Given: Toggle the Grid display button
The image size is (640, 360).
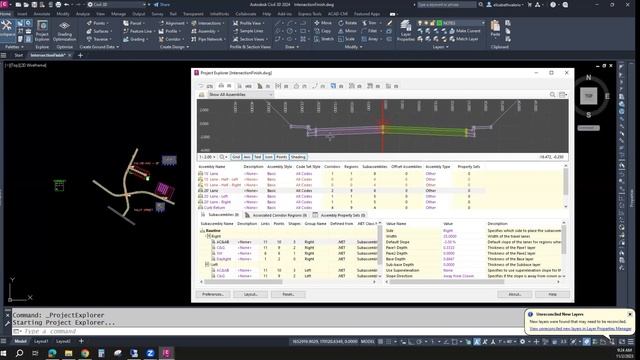Looking at the screenshot, I should point(236,157).
